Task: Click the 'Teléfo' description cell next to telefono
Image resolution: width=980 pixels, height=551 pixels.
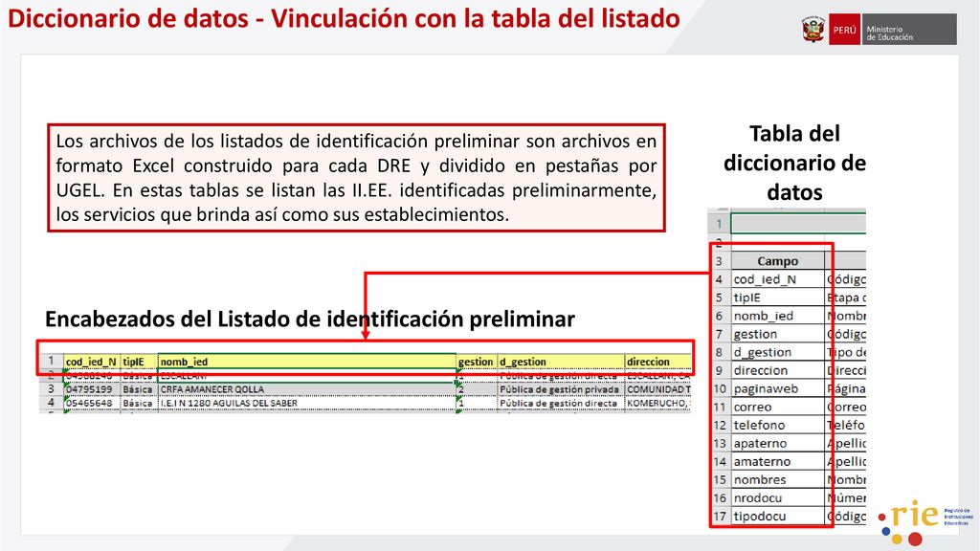Action: tap(846, 425)
